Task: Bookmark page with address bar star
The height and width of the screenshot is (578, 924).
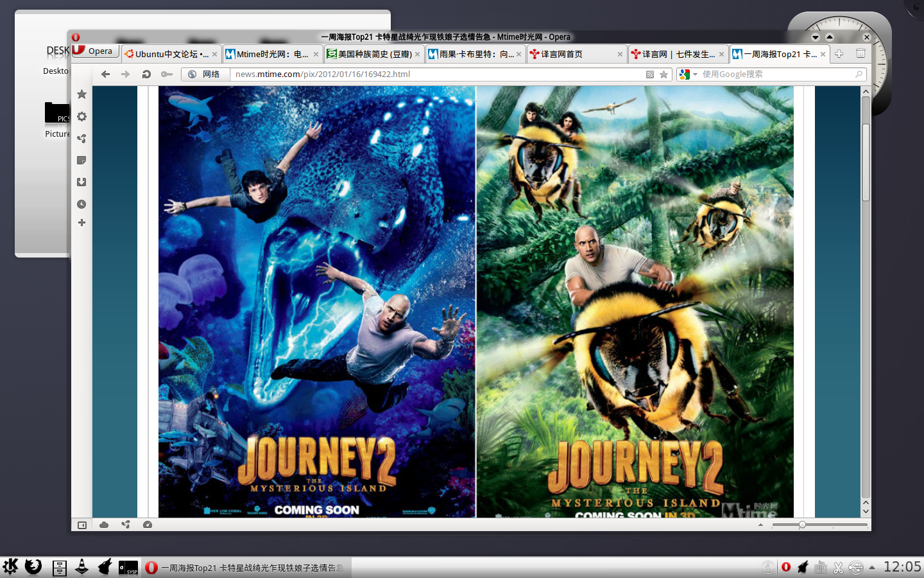Action: [664, 74]
